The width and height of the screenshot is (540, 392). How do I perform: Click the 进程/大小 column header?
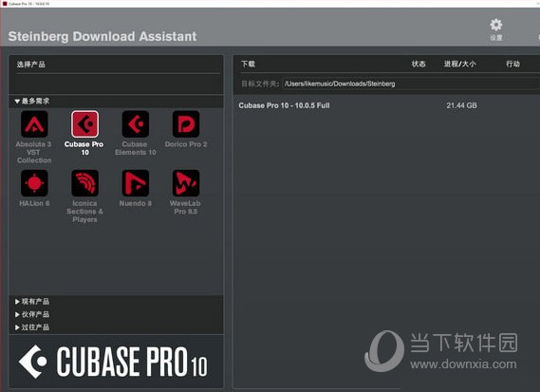tap(459, 64)
